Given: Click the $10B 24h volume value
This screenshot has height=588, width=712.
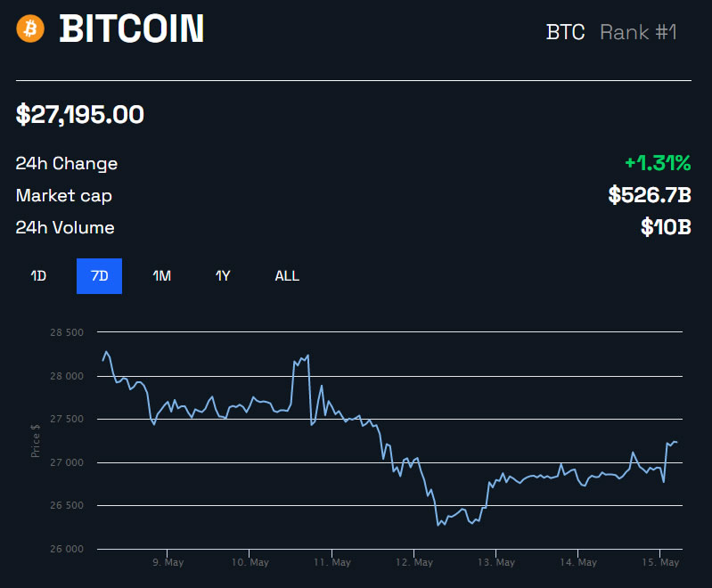Looking at the screenshot, I should [666, 227].
